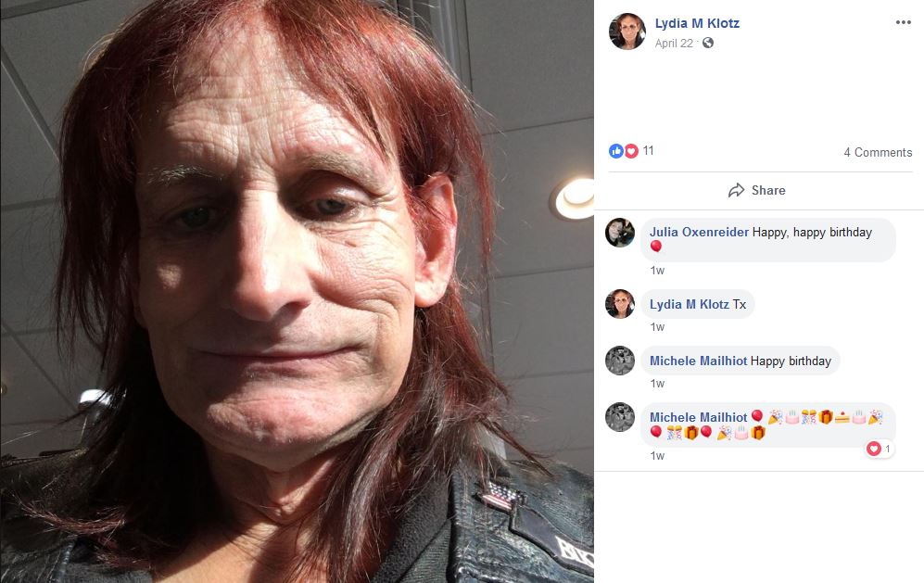Open the large selfie photo
This screenshot has width=924, height=583.
[x=297, y=291]
